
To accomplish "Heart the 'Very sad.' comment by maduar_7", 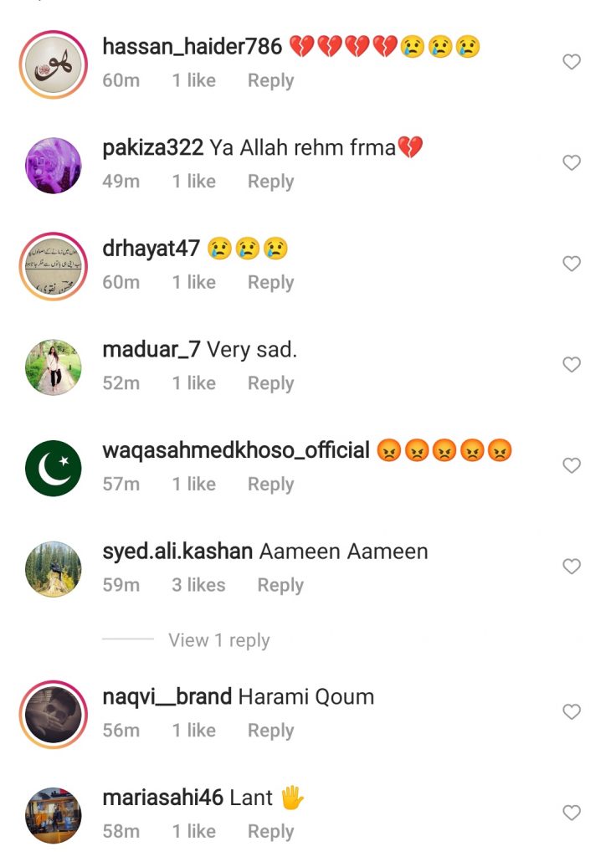I will pos(571,365).
